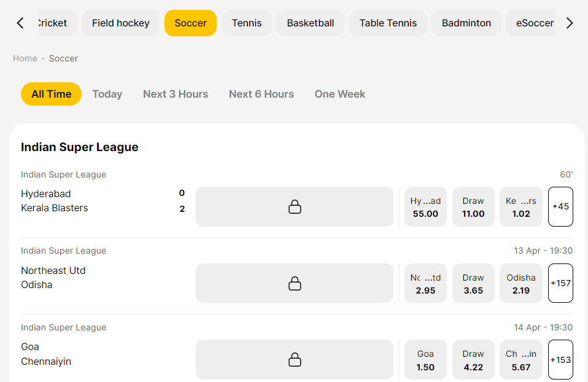
Task: Switch to the Badminton sport tab
Action: click(x=466, y=23)
